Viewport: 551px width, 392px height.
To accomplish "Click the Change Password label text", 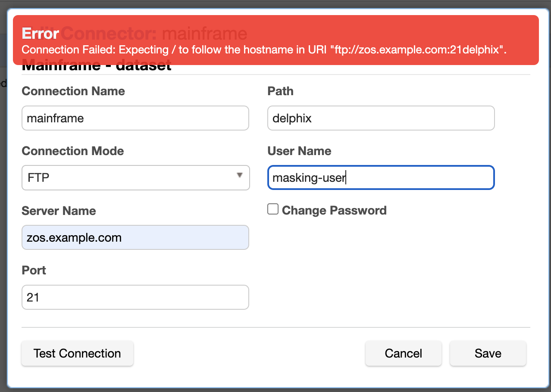I will [334, 211].
